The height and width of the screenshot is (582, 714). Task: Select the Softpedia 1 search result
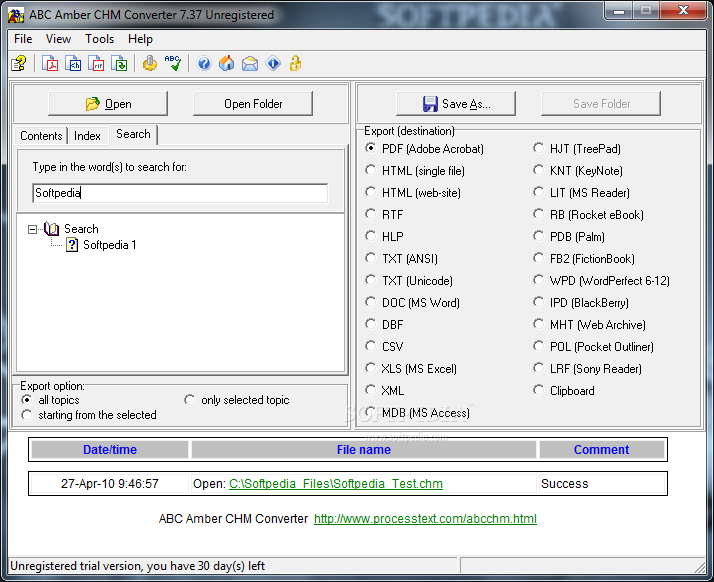110,245
